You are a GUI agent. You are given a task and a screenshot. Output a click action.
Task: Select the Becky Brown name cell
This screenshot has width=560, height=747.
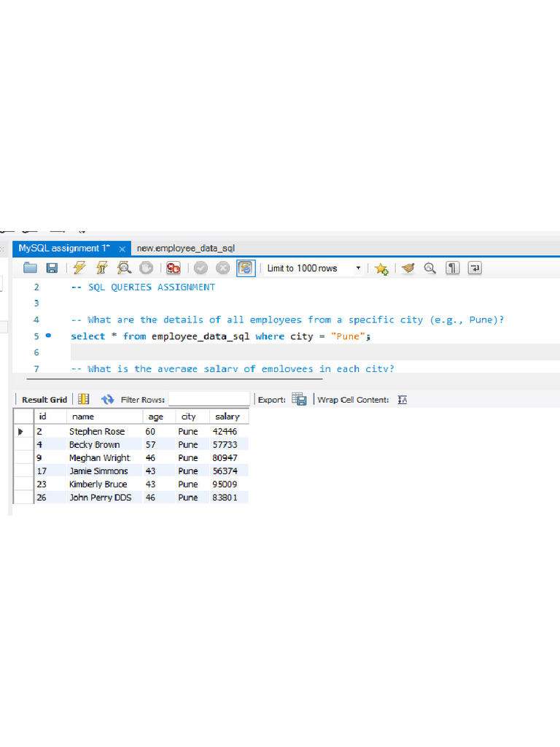click(105, 444)
